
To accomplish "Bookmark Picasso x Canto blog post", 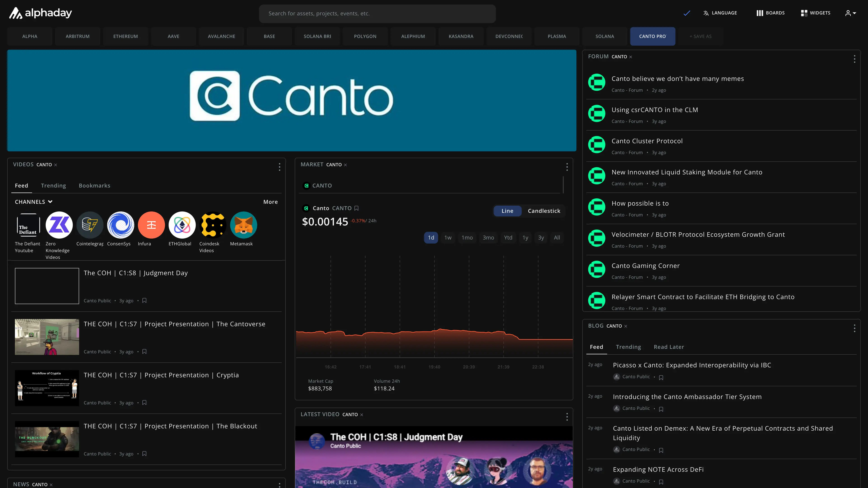I will (x=661, y=378).
